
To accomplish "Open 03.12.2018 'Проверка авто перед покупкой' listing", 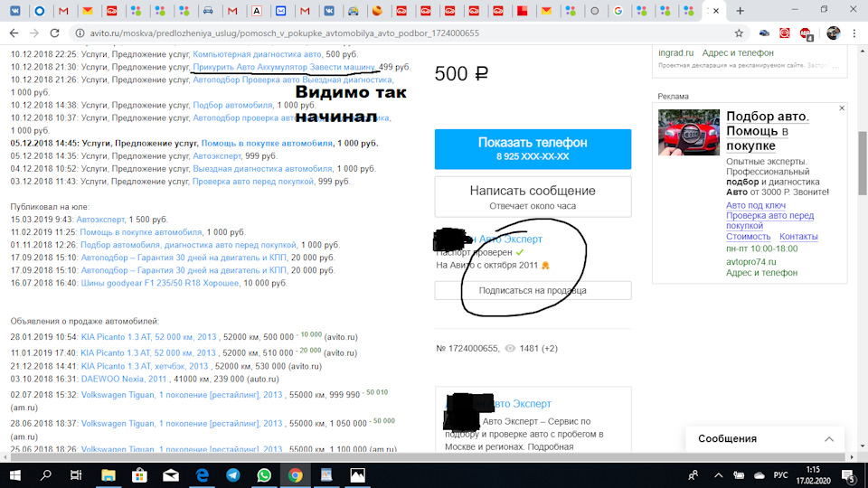I will [253, 182].
